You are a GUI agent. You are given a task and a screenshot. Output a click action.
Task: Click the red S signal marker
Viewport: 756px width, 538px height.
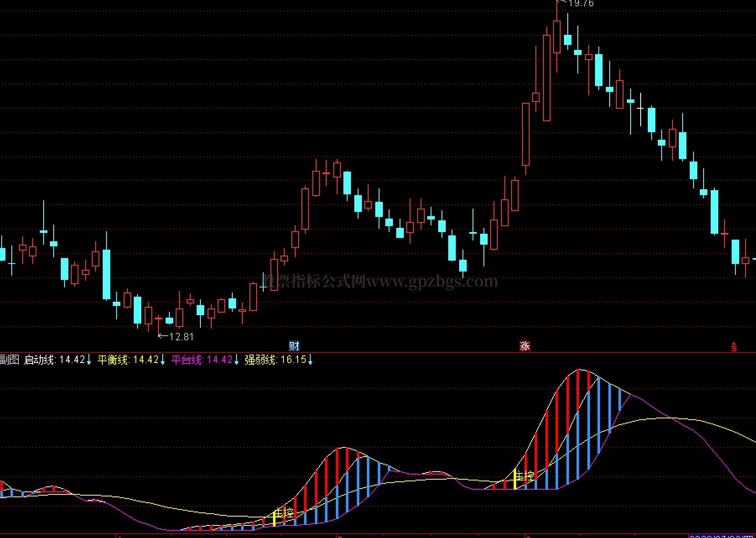[x=734, y=347]
